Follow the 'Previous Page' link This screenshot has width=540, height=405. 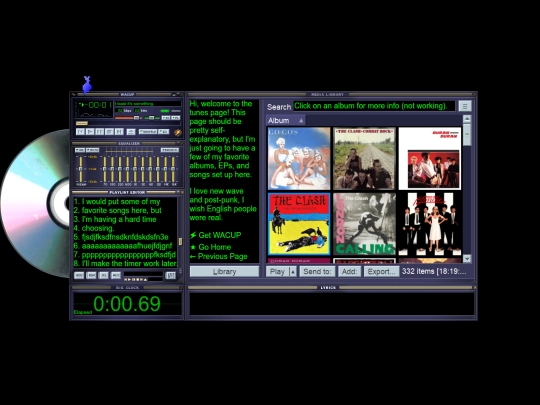click(x=219, y=256)
